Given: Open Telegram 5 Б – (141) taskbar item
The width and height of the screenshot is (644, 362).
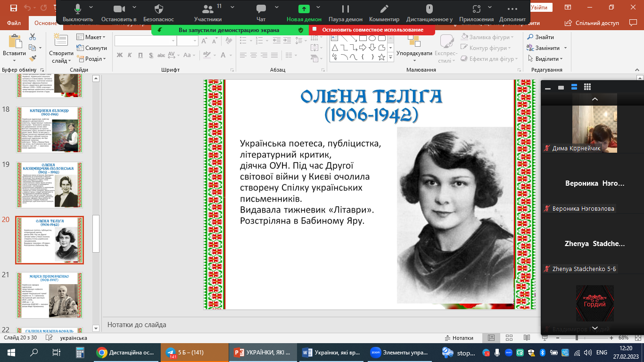Looking at the screenshot, I should [195, 352].
